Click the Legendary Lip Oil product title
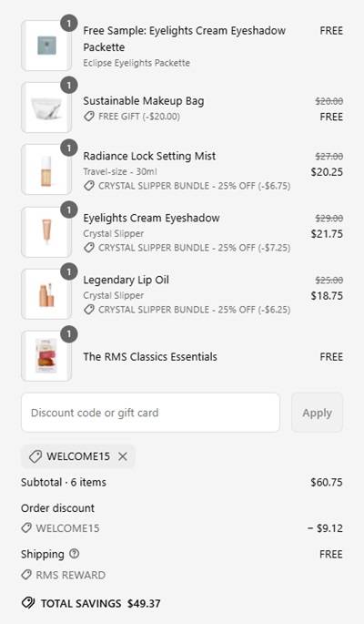Screen dimensions: 364x624 [x=126, y=280]
